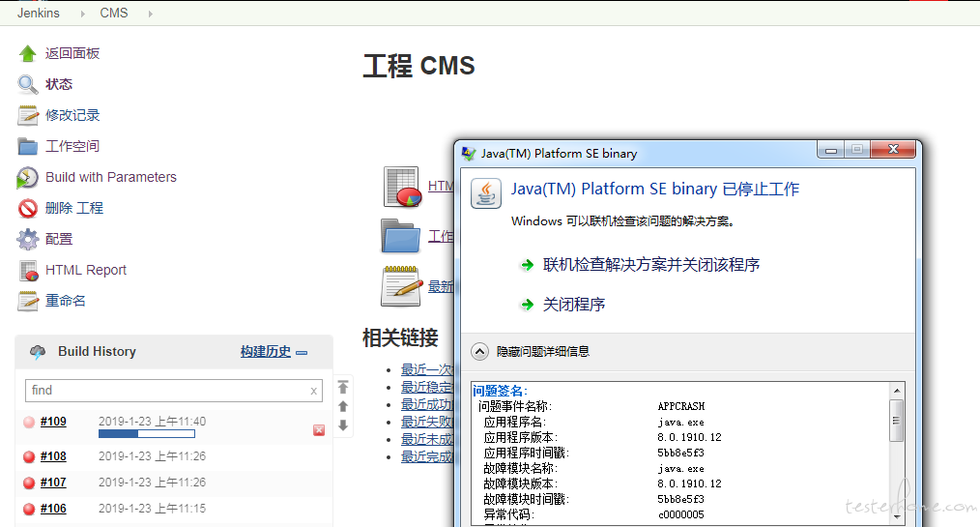Click the 2019-1-23 上午11:15 timestamp of build #106
Viewport: 980px width, 527px height.
[x=152, y=509]
